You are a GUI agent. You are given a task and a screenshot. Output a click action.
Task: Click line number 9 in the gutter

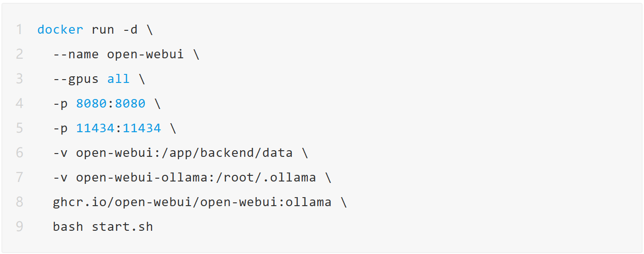coord(19,227)
